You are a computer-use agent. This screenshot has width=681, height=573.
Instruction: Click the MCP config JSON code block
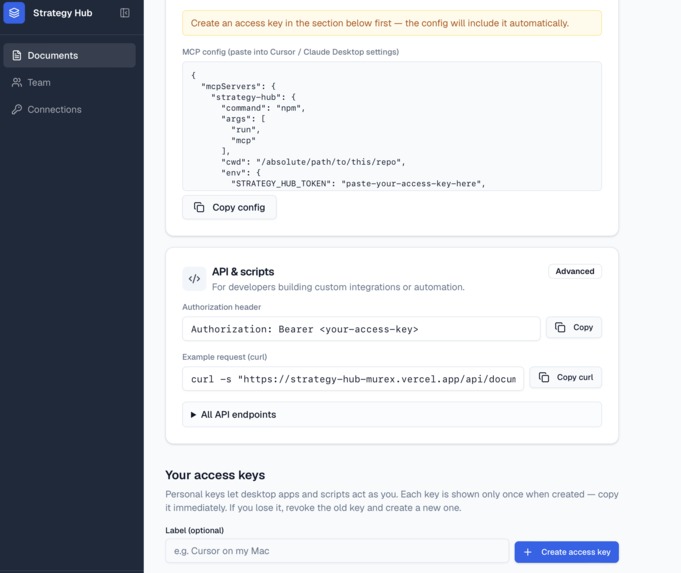[x=392, y=126]
